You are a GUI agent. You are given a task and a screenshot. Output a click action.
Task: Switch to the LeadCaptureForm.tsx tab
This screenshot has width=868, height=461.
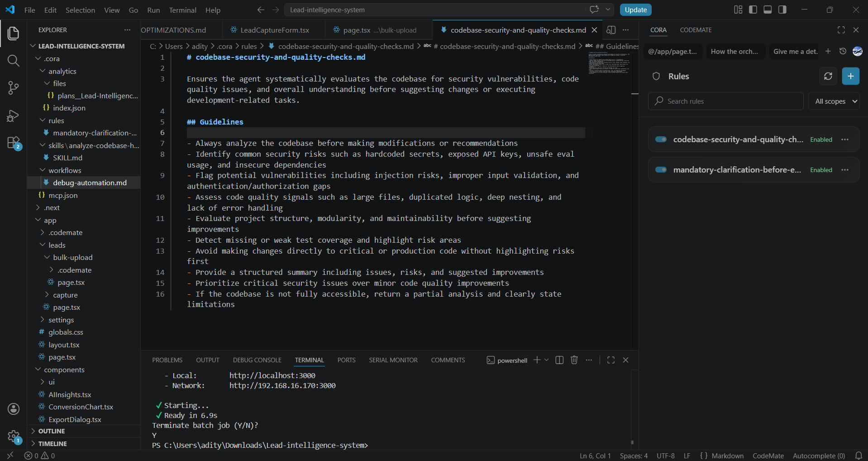point(274,30)
